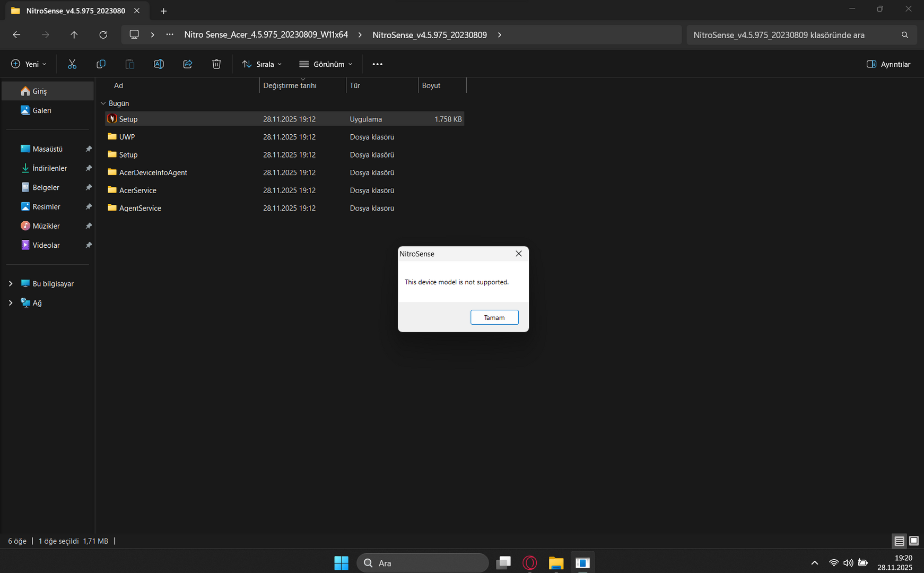The width and height of the screenshot is (924, 573).
Task: Open Masaüstü quick access folder
Action: click(x=48, y=149)
